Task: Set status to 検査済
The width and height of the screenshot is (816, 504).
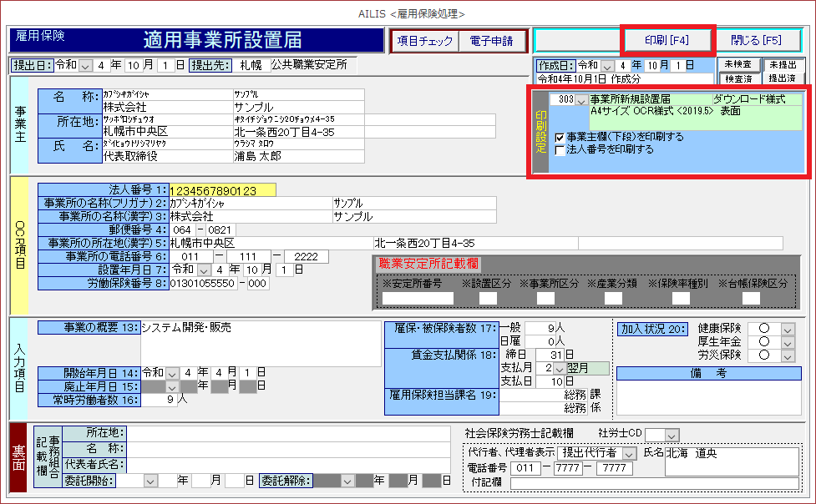Action: (737, 78)
